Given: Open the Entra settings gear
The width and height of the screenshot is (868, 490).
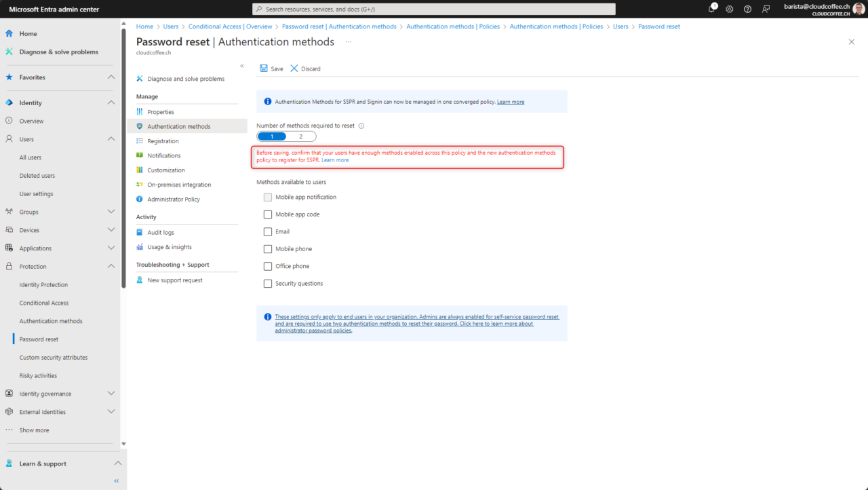Looking at the screenshot, I should pos(729,9).
